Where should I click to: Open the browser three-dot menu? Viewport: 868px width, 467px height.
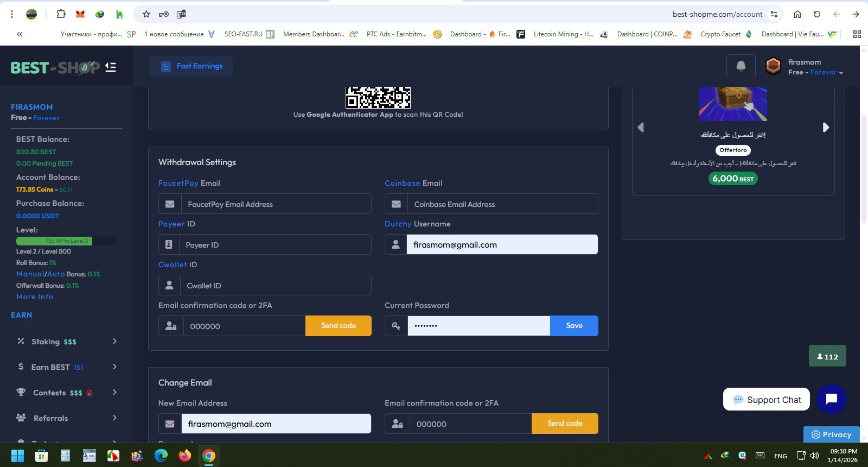coord(12,14)
